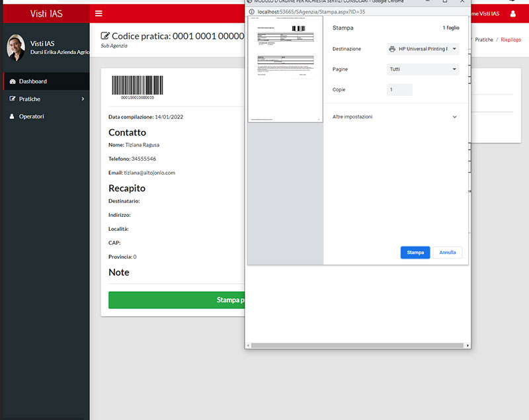The height and width of the screenshot is (420, 529).
Task: Expand Altre impostazioni section
Action: tap(394, 116)
